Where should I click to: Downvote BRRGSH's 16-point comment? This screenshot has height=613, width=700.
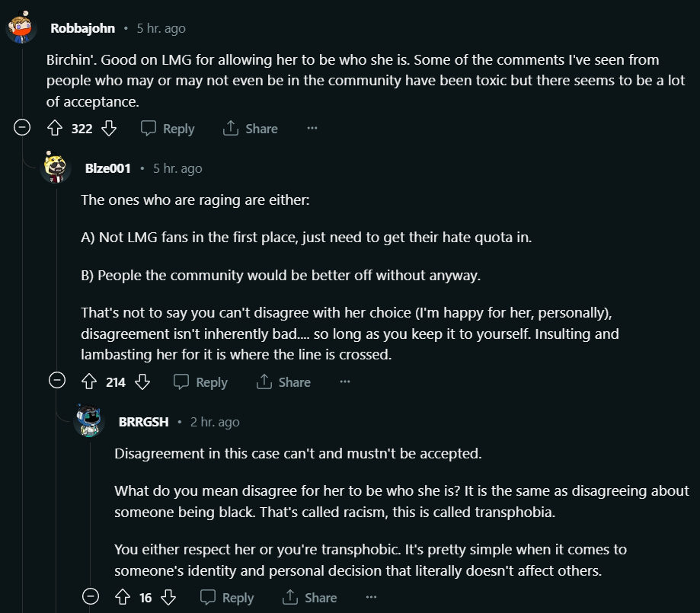(x=168, y=597)
